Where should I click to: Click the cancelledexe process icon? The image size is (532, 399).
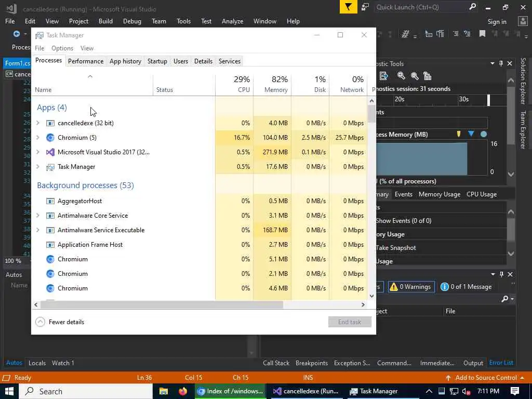(x=50, y=123)
